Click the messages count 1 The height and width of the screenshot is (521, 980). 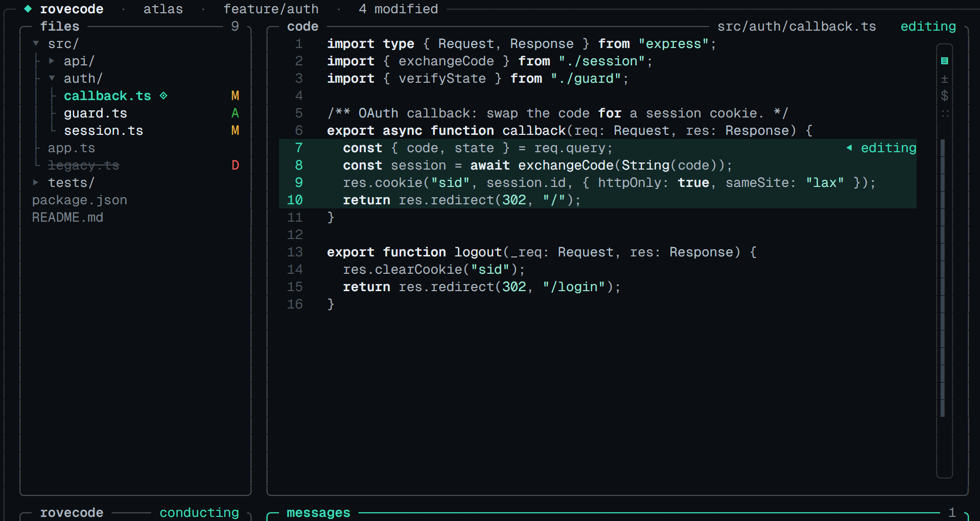point(952,512)
